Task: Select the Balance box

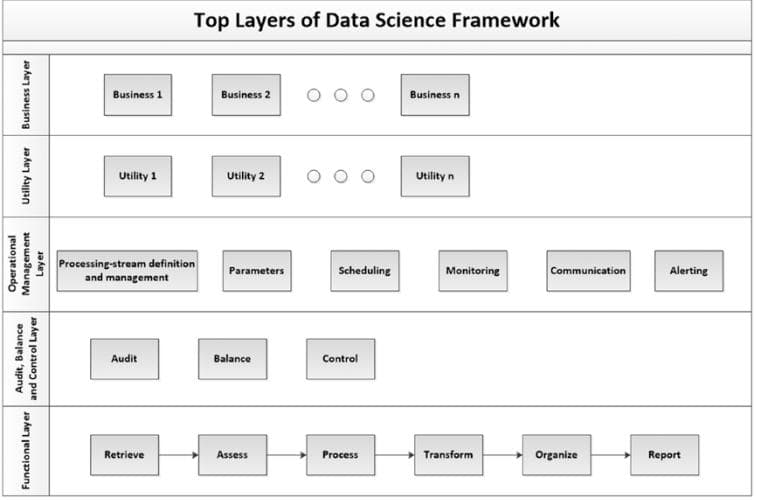Action: (x=232, y=359)
